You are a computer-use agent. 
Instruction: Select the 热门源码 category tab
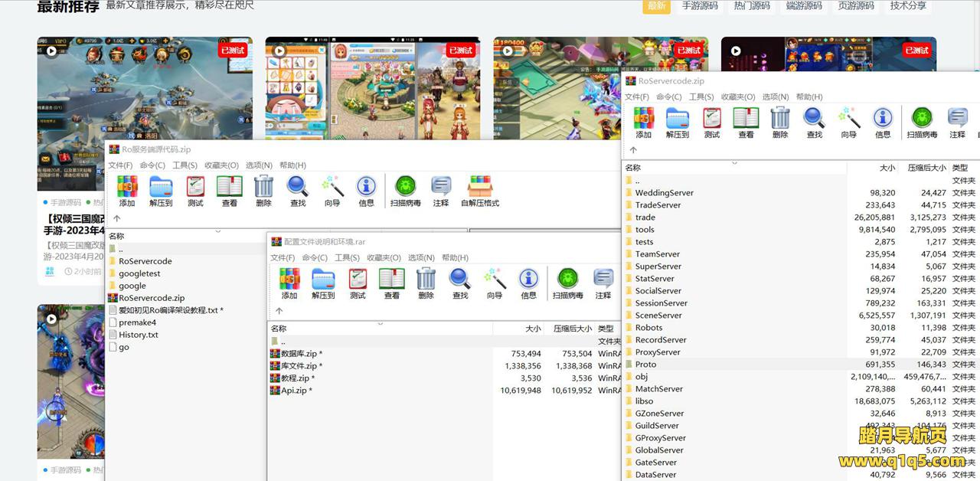(x=750, y=6)
